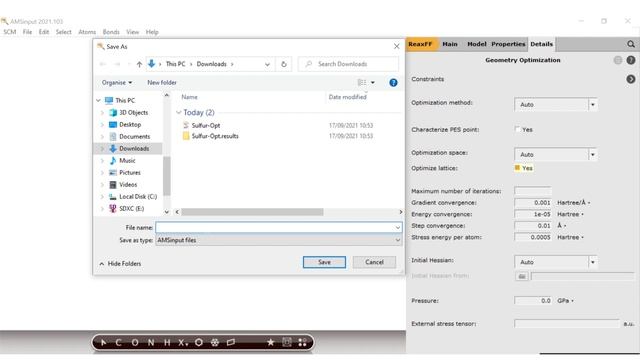The height and width of the screenshot is (360, 640).
Task: Click the Search Downloads field
Action: pos(348,64)
